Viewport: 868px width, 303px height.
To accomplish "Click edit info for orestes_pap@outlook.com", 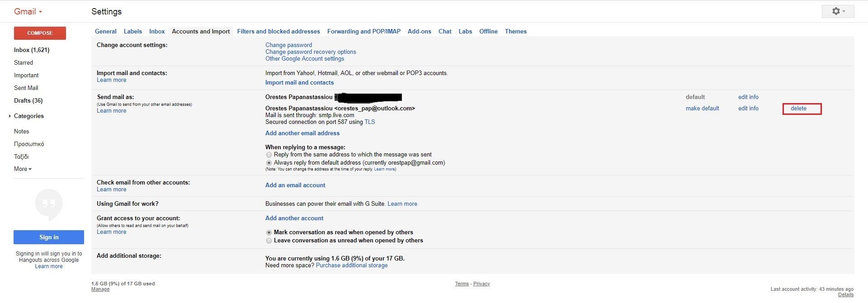I will click(x=748, y=108).
